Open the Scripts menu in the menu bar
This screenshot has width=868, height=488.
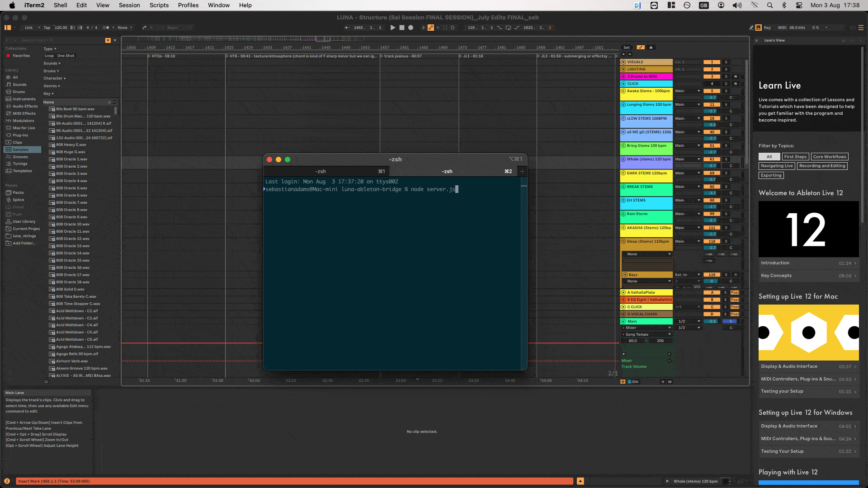(159, 5)
